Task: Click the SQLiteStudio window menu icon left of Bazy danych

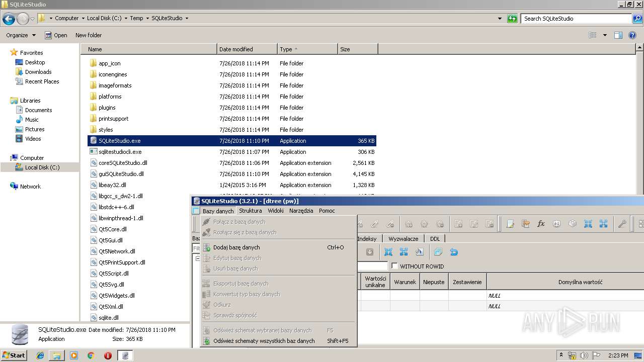Action: [x=196, y=211]
